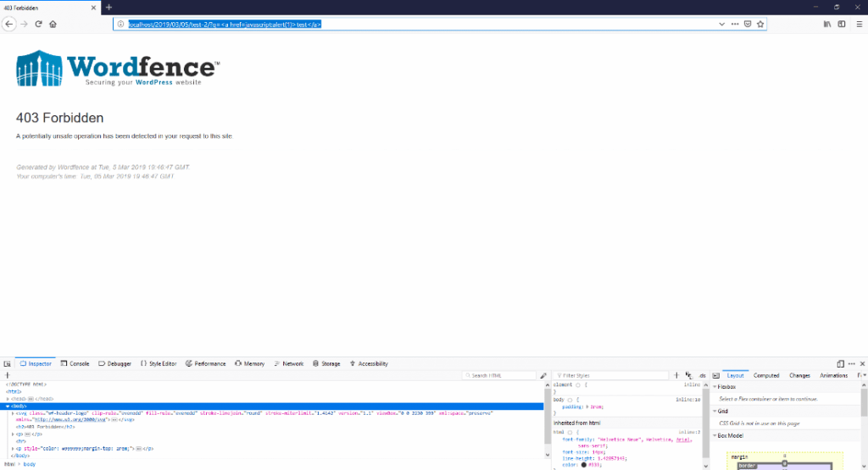Toggle responsive design mode
Screen dimensions: 868x470
[840, 364]
